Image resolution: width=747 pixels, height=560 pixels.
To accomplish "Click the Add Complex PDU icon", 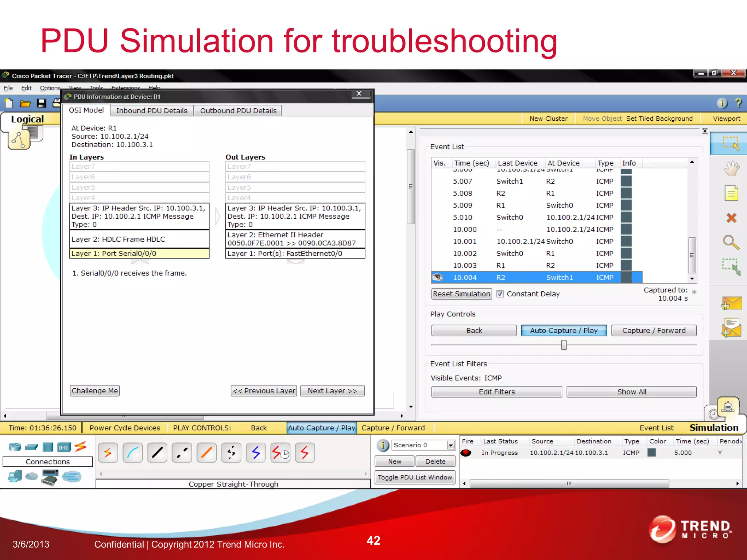I will coord(731,327).
